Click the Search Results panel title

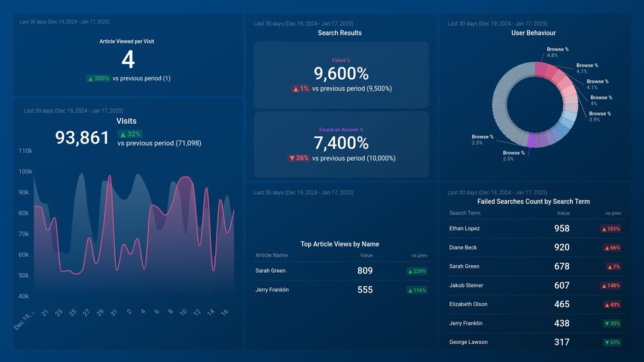tap(340, 33)
